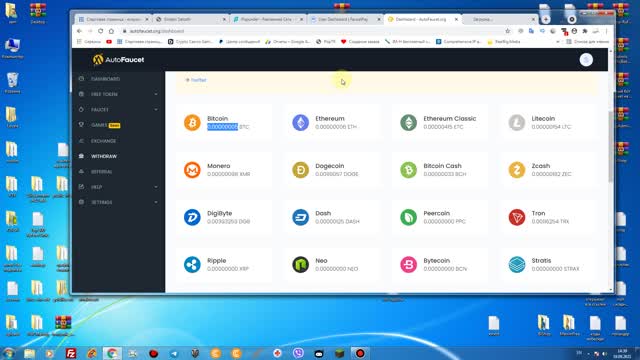Click the Stratis coin icon
640x360 pixels.
point(517,264)
